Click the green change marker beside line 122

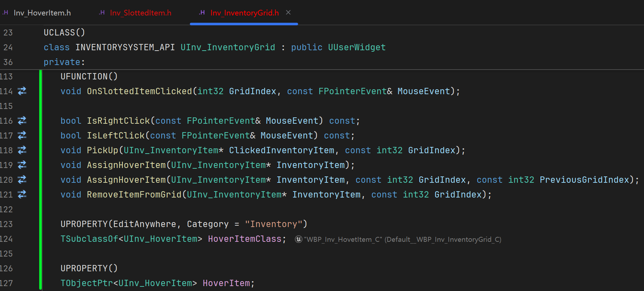[41, 209]
